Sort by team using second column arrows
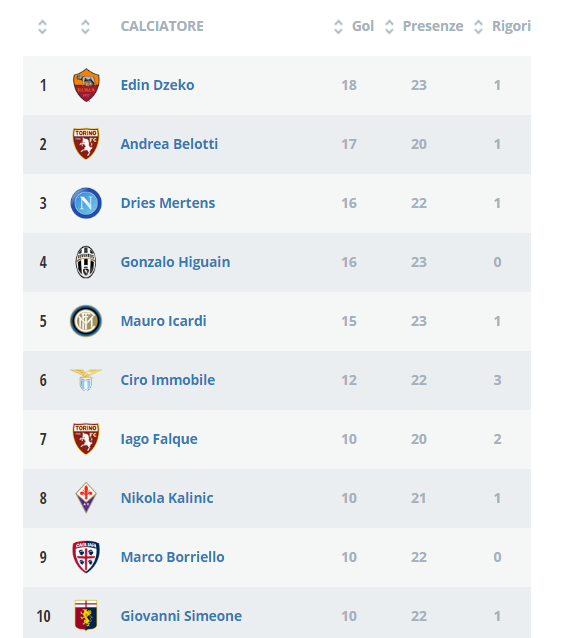Viewport: 569px width, 638px height. 85,27
